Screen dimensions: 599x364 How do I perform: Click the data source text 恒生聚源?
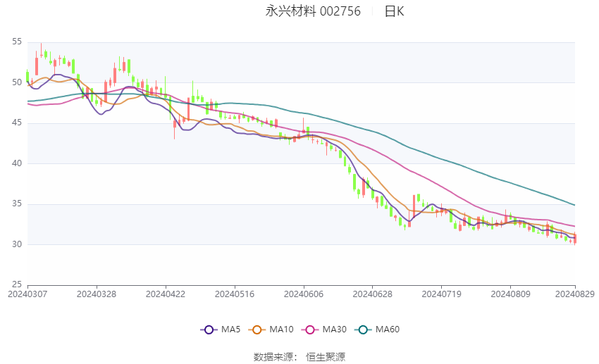click(326, 357)
